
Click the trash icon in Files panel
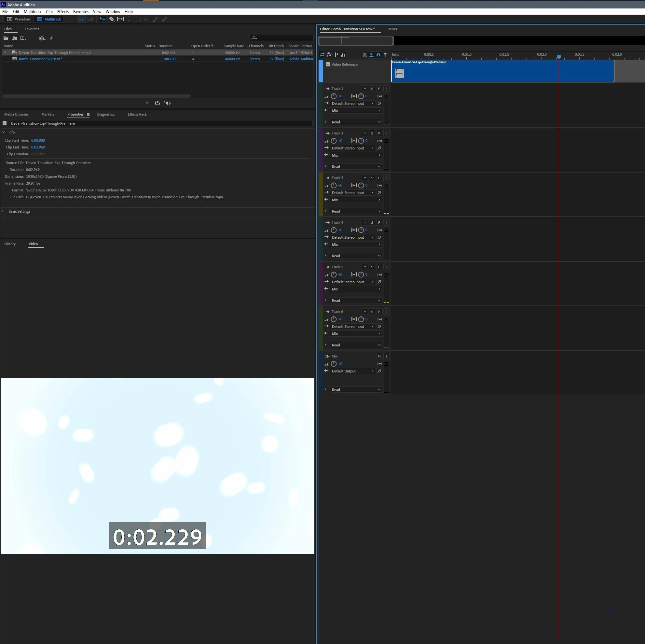pyautogui.click(x=51, y=38)
